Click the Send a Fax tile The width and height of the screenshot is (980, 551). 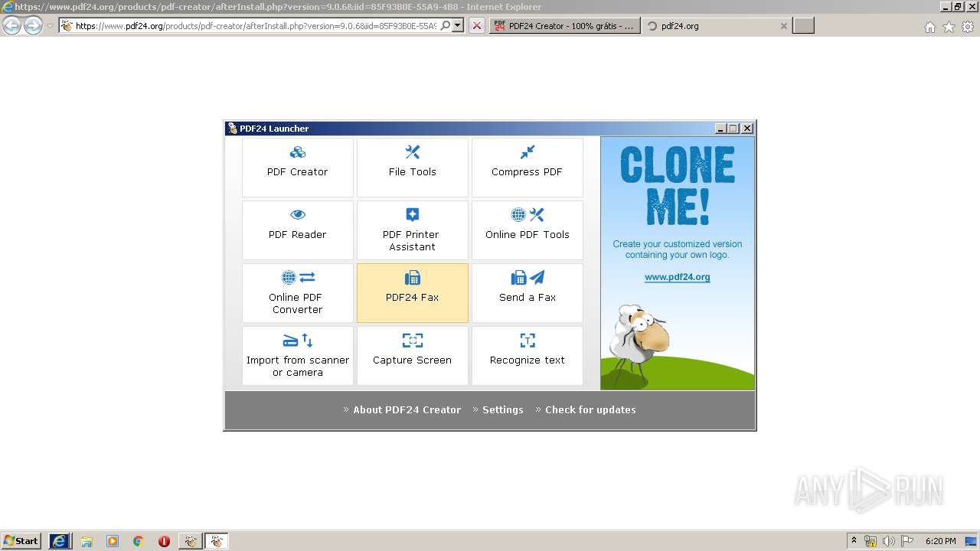click(528, 292)
